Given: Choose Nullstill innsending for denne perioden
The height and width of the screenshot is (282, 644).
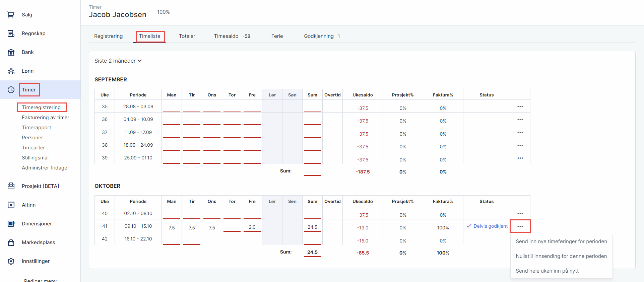Looking at the screenshot, I should 561,256.
